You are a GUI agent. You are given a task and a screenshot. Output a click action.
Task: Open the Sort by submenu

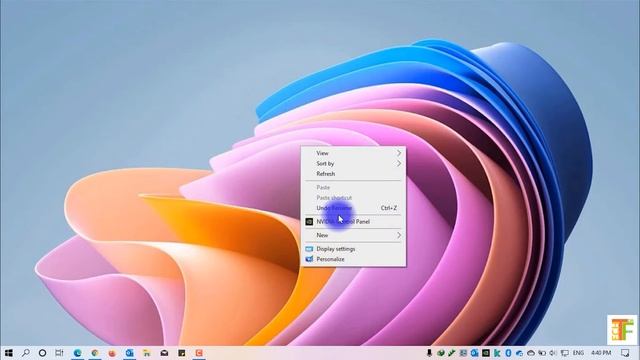pyautogui.click(x=353, y=163)
